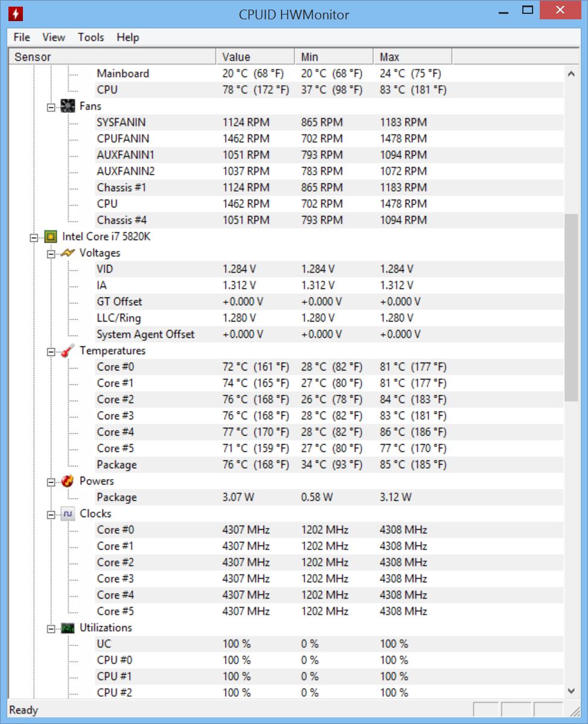Click the Value column header

256,57
